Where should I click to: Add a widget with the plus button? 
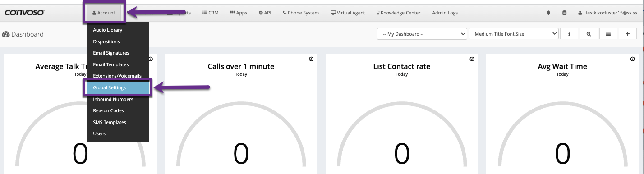tap(628, 34)
